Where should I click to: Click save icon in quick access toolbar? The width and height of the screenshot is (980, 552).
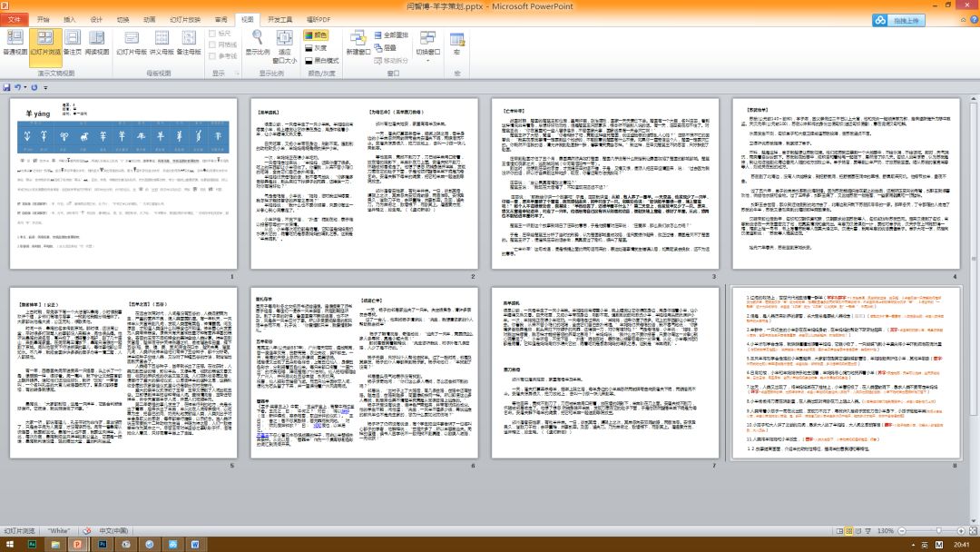[7, 87]
